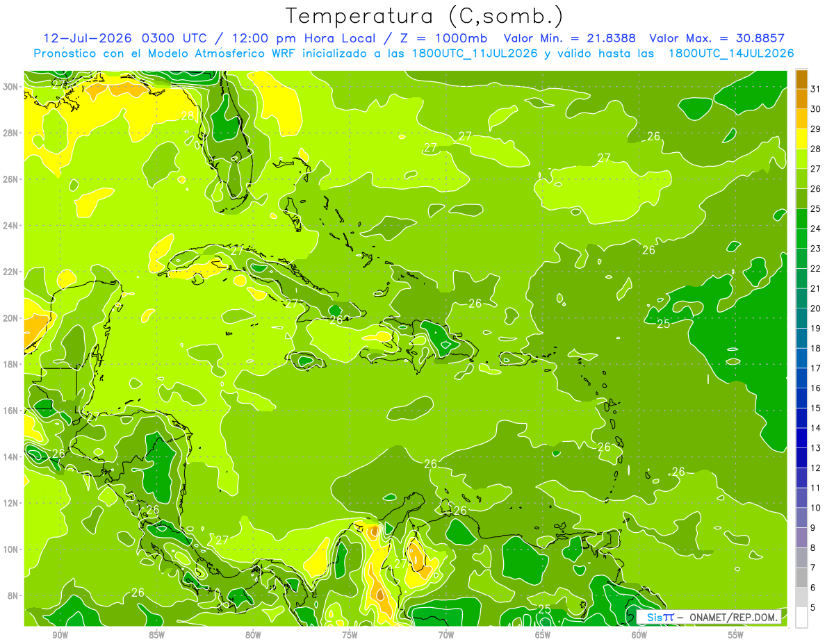The width and height of the screenshot is (834, 644).
Task: Click legend value 18
Action: click(x=816, y=348)
